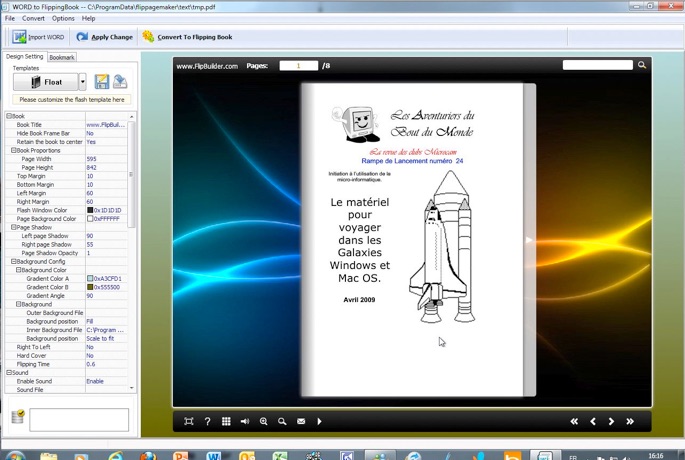Viewport: 685px width, 460px height.
Task: Click the Gradient Color A swatch
Action: (x=90, y=278)
